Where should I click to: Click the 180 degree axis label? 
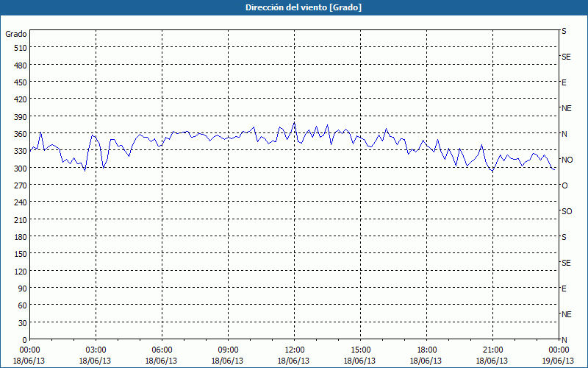tap(21, 237)
